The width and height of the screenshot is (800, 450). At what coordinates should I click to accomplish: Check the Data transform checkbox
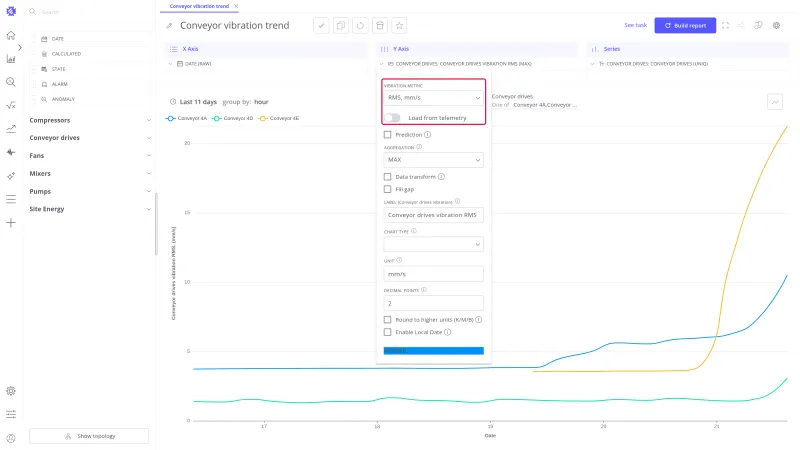pyautogui.click(x=388, y=177)
